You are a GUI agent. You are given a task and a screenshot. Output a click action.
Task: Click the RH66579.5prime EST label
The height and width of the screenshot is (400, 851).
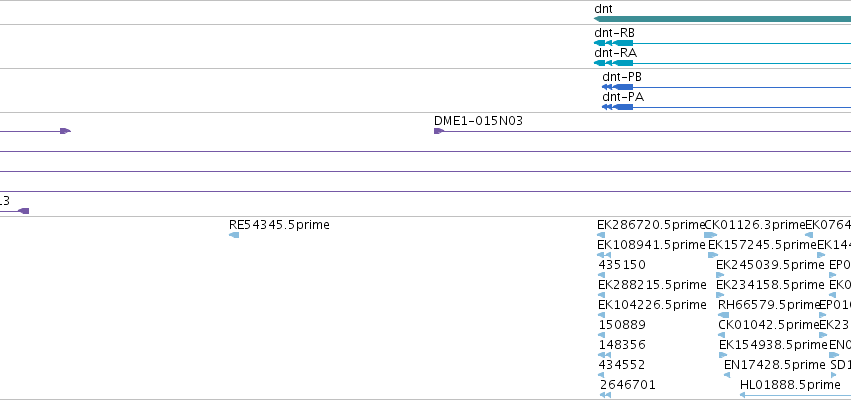tap(768, 305)
